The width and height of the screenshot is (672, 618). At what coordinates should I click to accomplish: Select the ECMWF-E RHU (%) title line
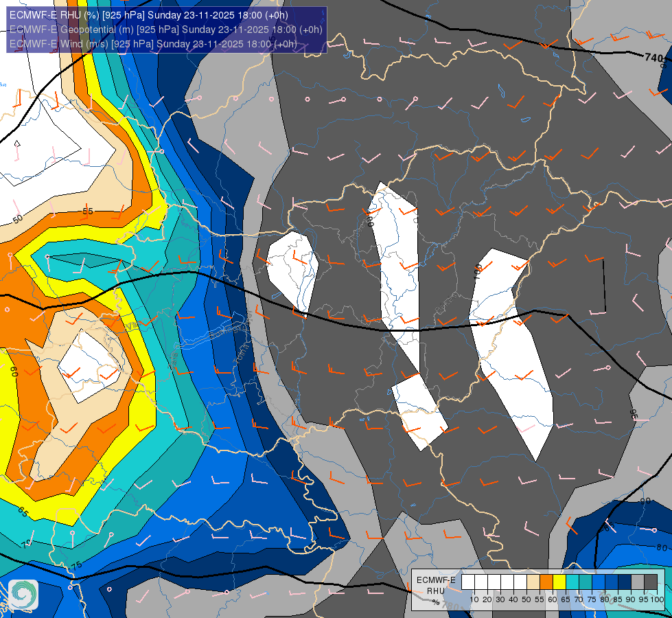(149, 15)
